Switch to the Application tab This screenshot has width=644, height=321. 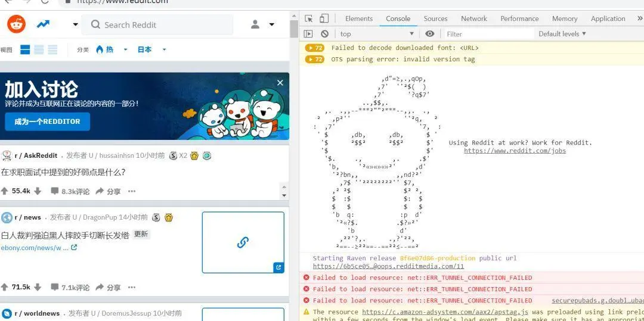pyautogui.click(x=608, y=18)
